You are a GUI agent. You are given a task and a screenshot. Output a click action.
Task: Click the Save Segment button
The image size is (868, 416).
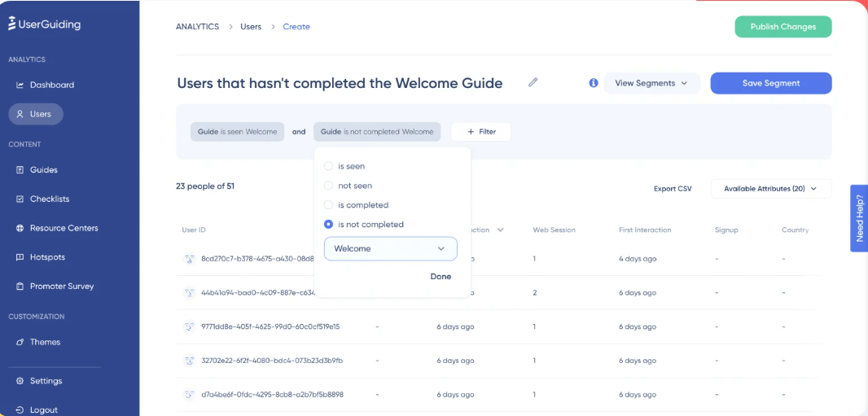pos(770,83)
